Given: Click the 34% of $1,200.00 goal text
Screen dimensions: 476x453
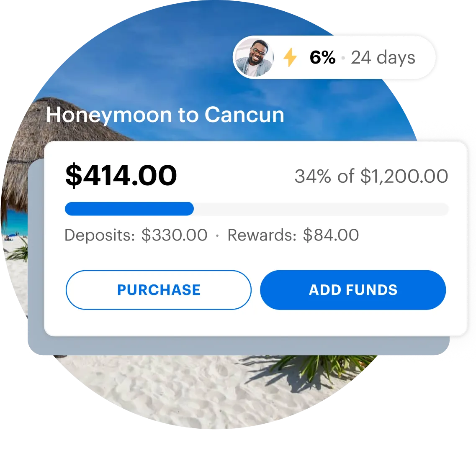Looking at the screenshot, I should (371, 176).
